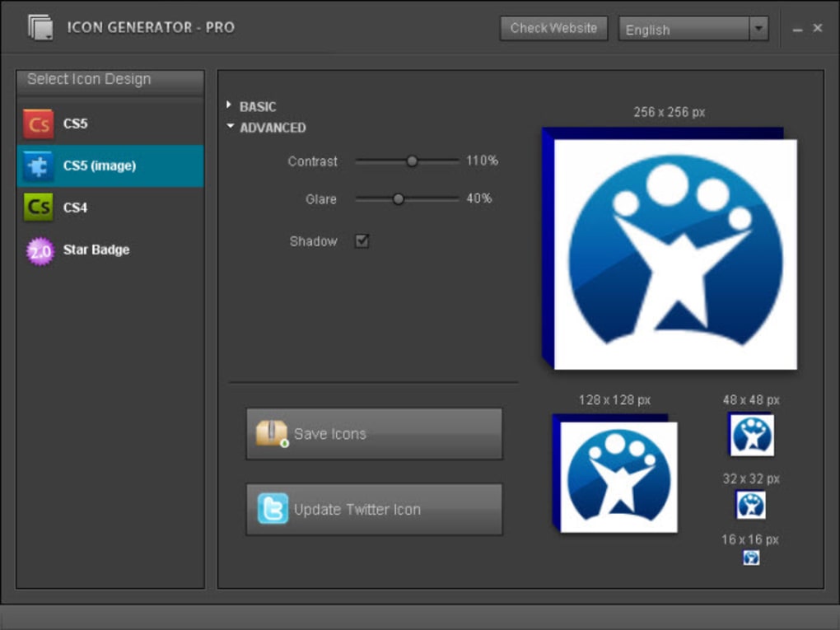Select the red CS5 design icon

pos(38,124)
